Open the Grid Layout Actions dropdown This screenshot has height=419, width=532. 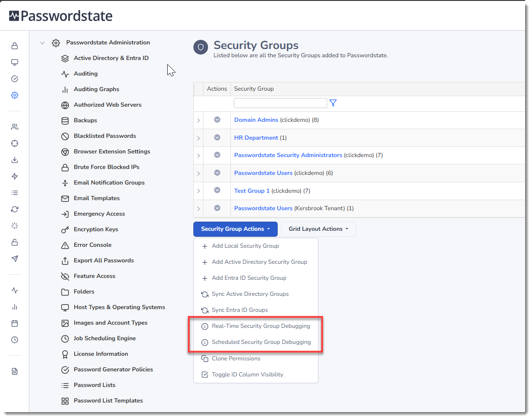click(318, 229)
